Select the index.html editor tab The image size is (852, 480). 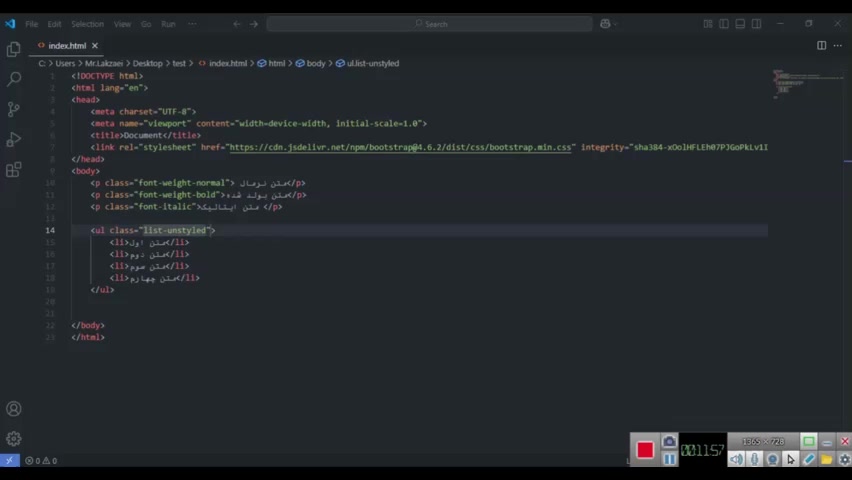click(x=67, y=46)
